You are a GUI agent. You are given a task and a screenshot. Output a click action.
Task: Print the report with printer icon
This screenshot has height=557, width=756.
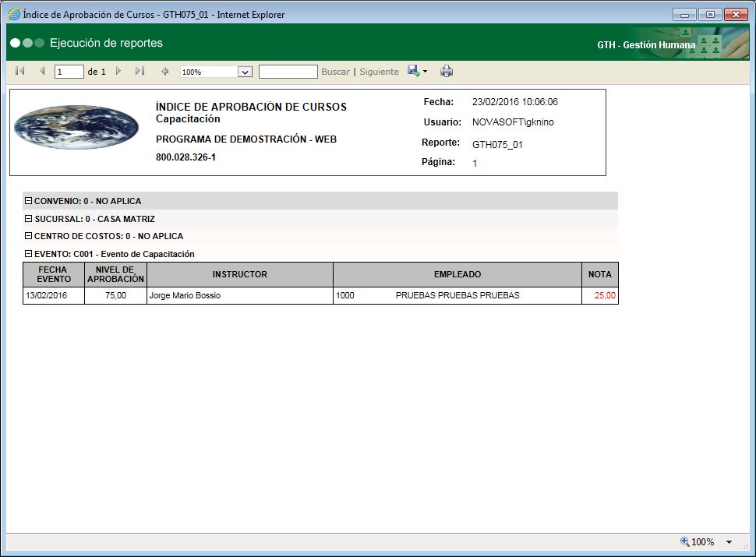[x=447, y=72]
